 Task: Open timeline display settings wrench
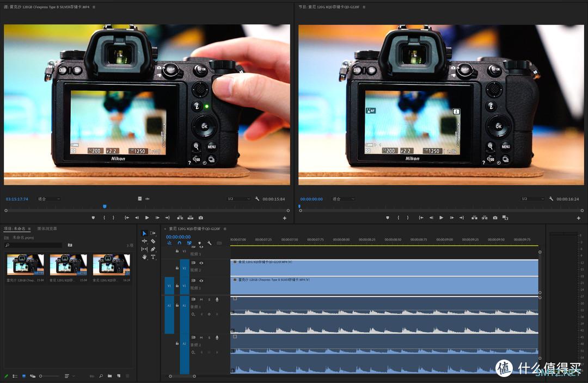pos(209,243)
